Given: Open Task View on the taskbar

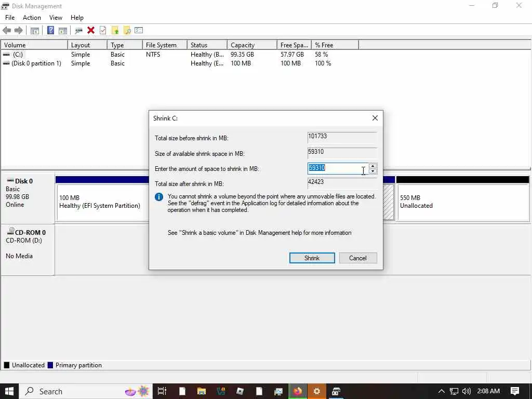Looking at the screenshot, I should coord(162,391).
